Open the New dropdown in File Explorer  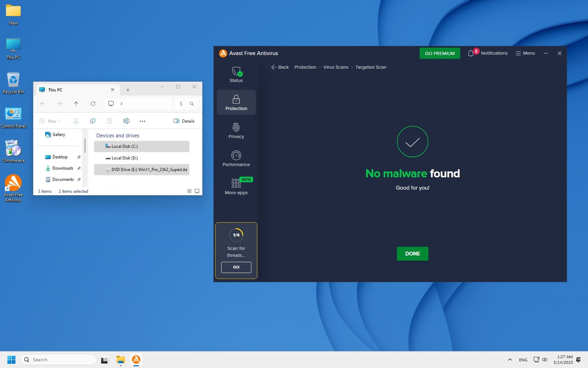[50, 121]
